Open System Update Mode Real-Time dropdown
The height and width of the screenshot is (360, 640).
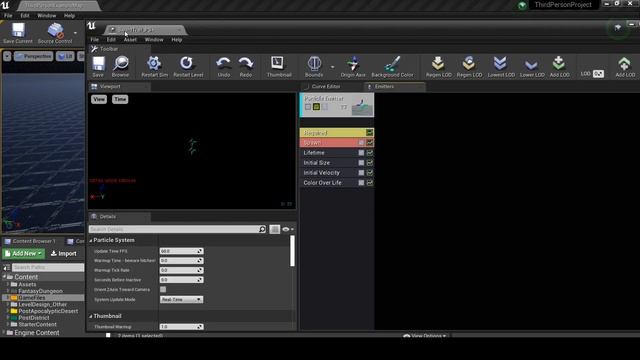[181, 300]
